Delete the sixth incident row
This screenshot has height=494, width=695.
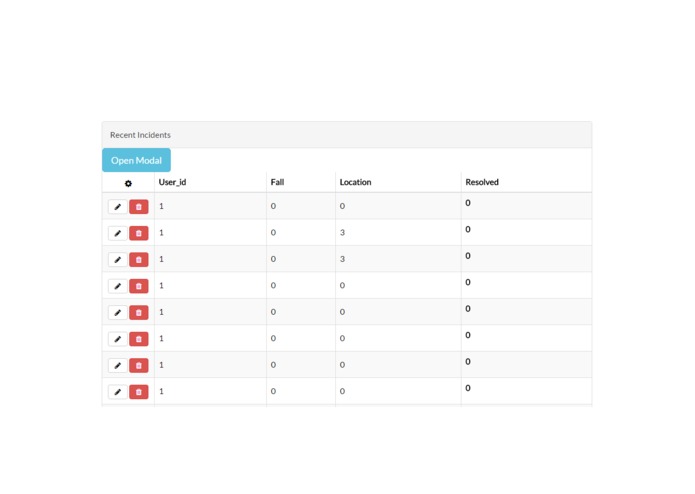click(x=139, y=339)
